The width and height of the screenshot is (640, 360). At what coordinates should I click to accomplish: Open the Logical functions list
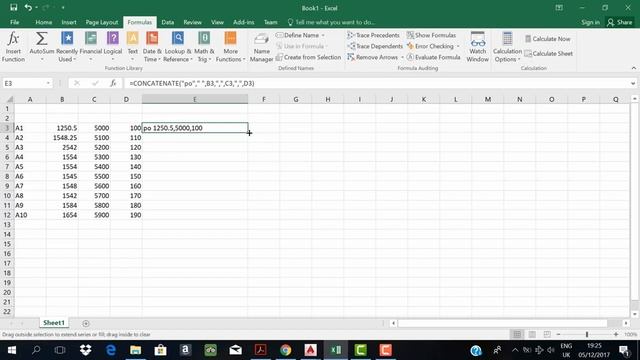tap(113, 47)
